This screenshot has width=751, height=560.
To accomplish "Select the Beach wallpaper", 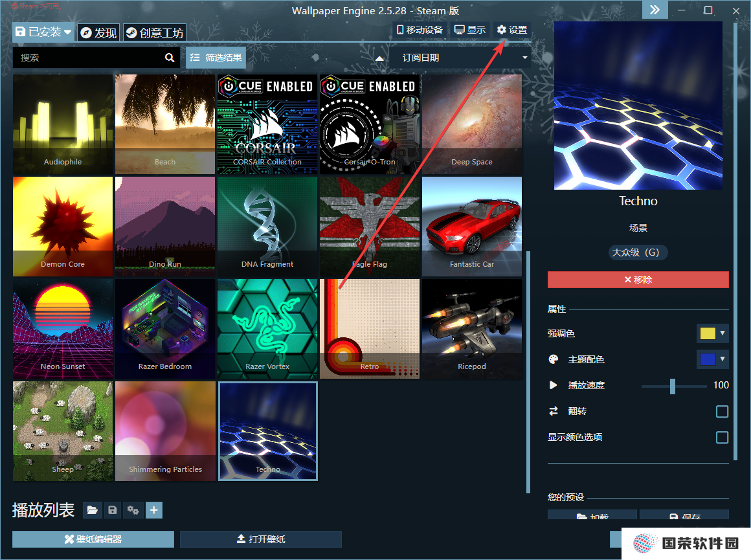I will point(165,124).
